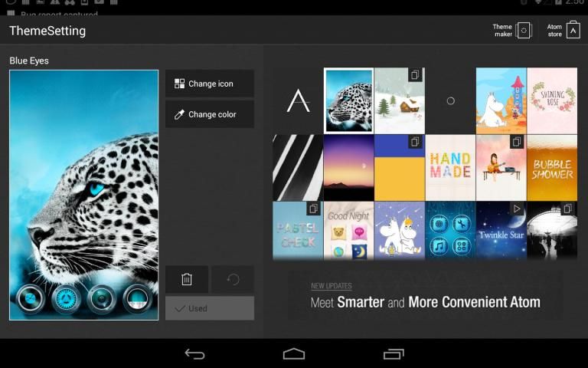Select the Shining Rose theme
The width and height of the screenshot is (588, 368).
click(x=552, y=100)
